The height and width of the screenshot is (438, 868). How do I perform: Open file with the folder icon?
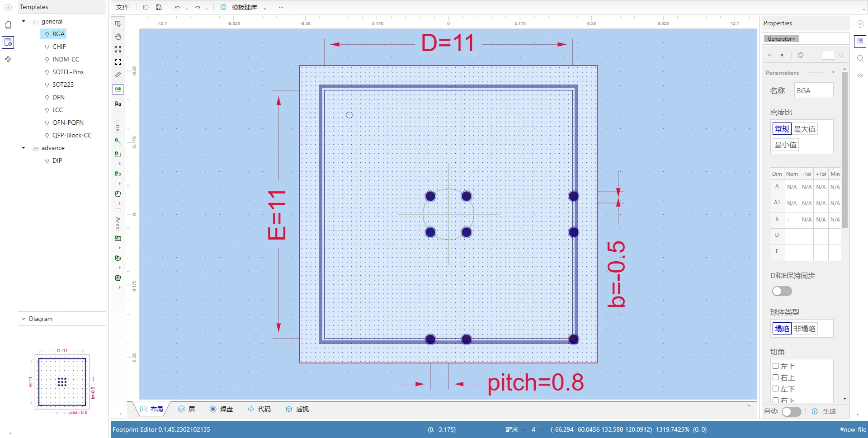coord(146,7)
